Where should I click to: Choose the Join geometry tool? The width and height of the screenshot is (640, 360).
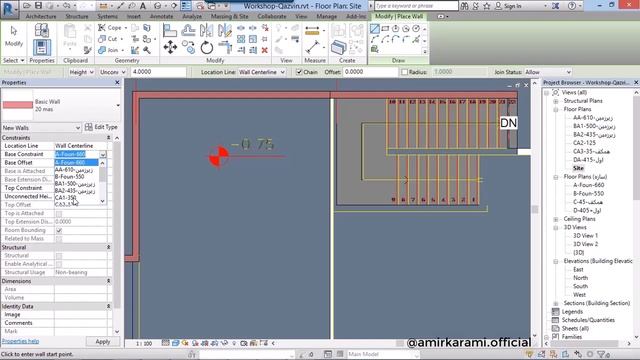(x=110, y=50)
